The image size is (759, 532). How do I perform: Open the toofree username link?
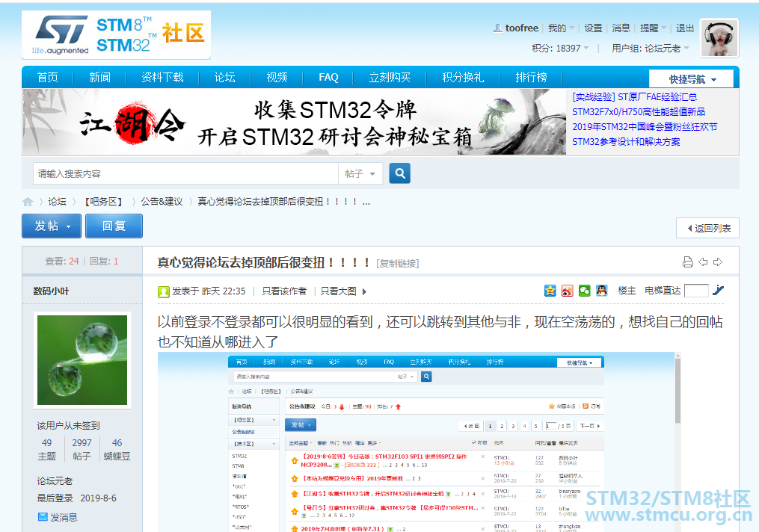tap(522, 28)
